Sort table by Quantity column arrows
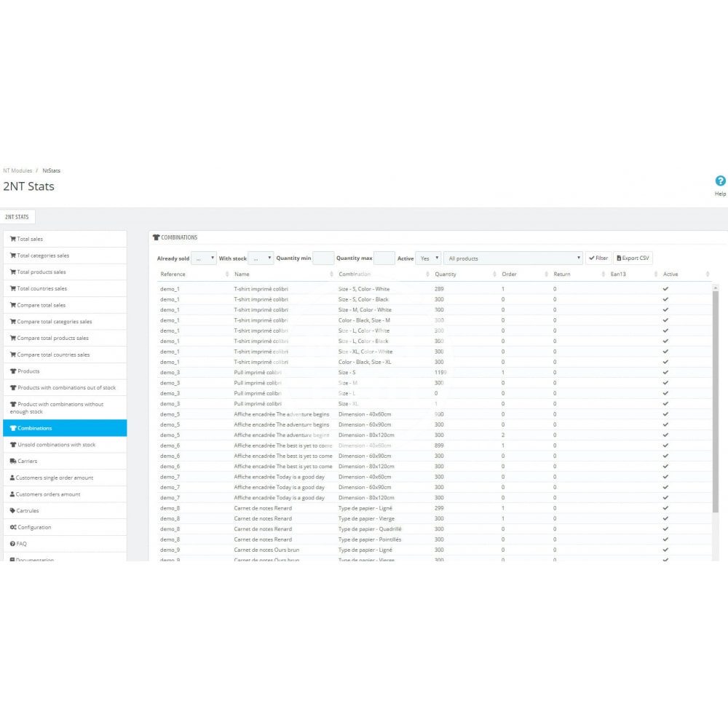The image size is (728, 728). [494, 274]
